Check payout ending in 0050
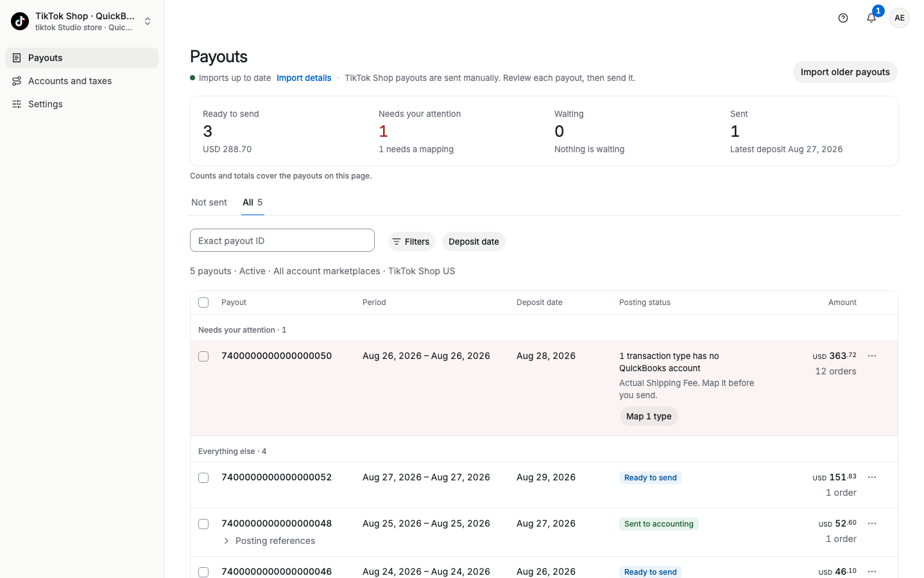The height and width of the screenshot is (578, 924). (x=203, y=356)
